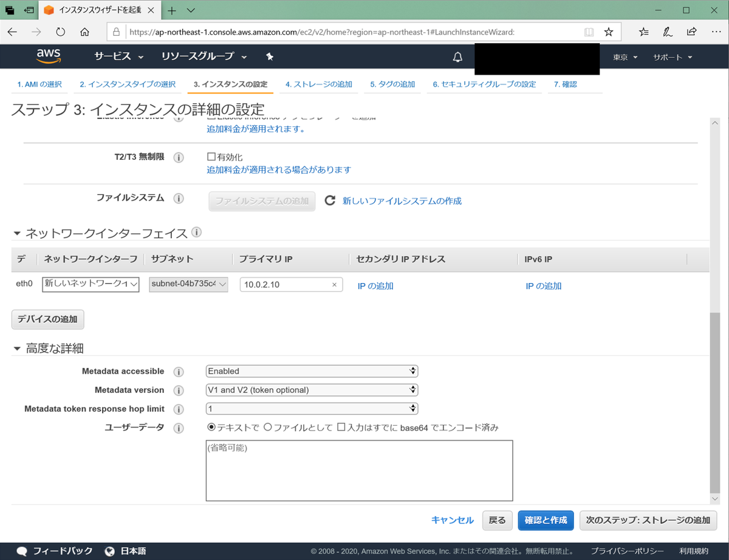The image size is (729, 560).
Task: Open the notifications bell
Action: point(458,56)
